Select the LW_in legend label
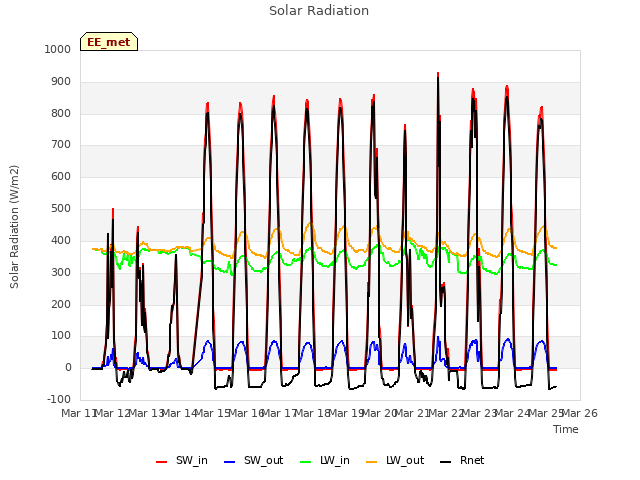Viewport: 640px width, 480px height. coord(335,460)
